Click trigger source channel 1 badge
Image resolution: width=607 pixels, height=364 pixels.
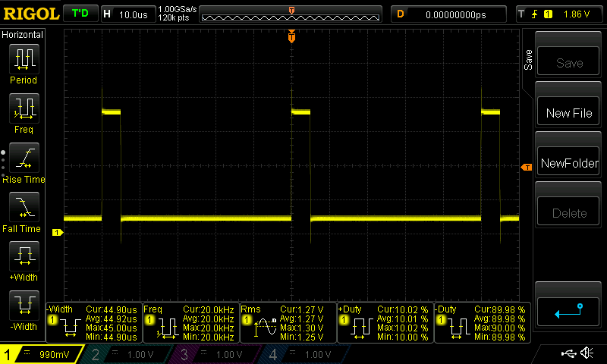point(548,14)
